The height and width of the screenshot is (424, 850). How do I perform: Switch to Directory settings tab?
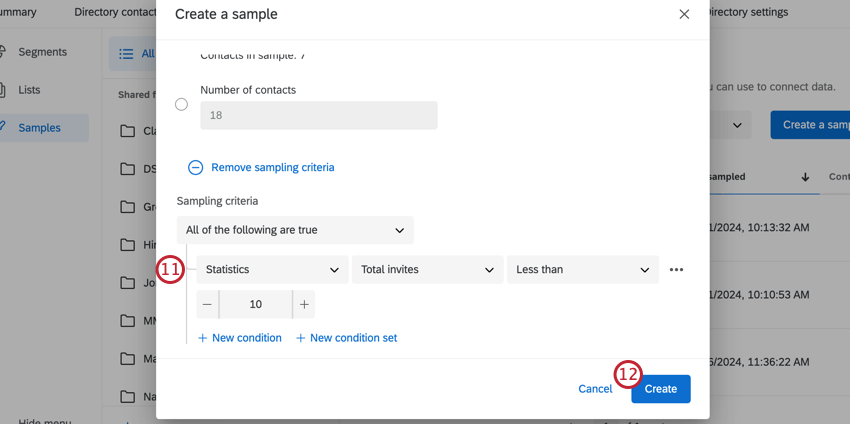click(x=748, y=13)
